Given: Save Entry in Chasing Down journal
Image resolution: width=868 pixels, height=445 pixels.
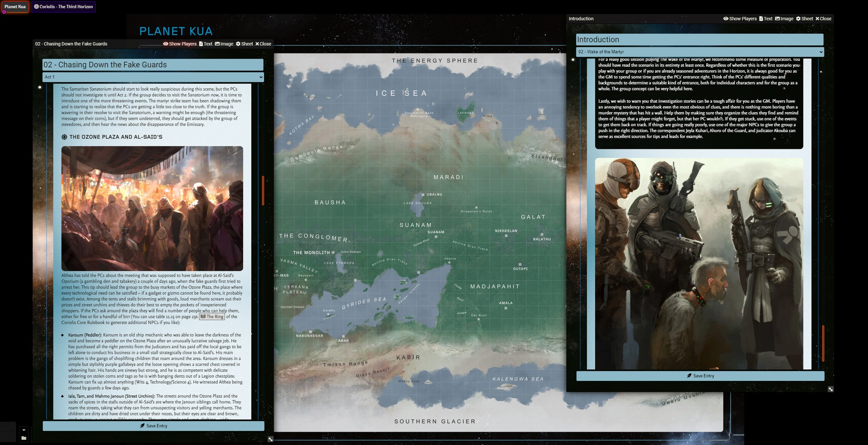Looking at the screenshot, I should coord(153,426).
